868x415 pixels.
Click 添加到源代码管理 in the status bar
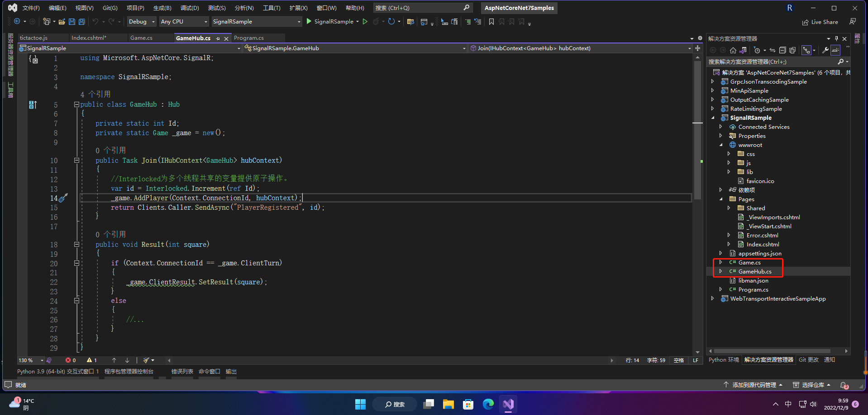pyautogui.click(x=753, y=385)
